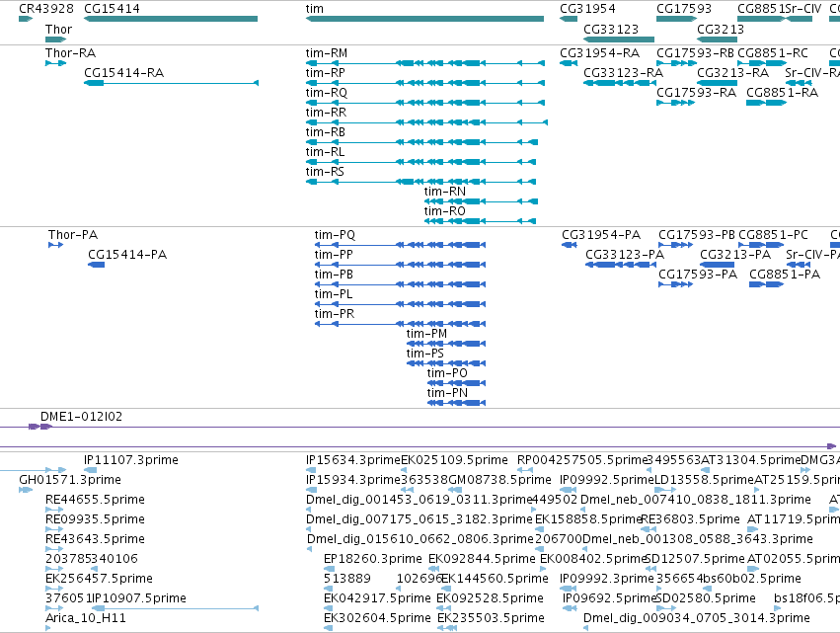Image resolution: width=840 pixels, height=633 pixels.
Task: Select protein tim-PP
Action: pyautogui.click(x=400, y=265)
